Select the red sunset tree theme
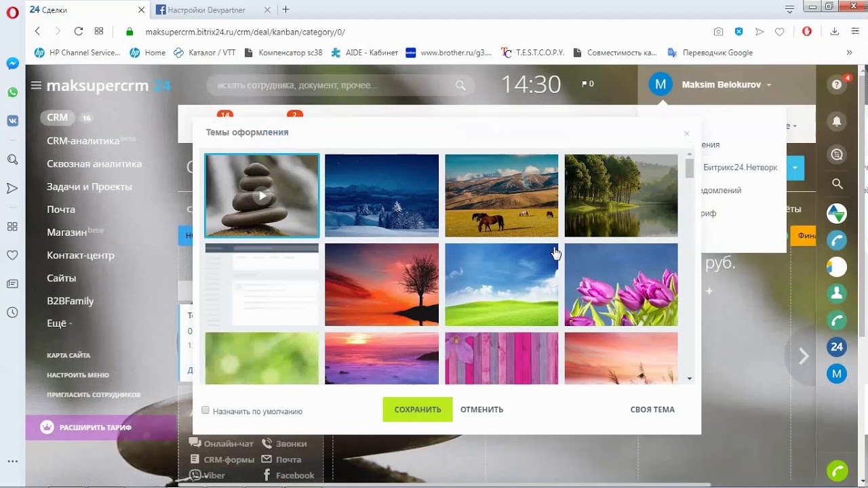The width and height of the screenshot is (868, 488). (382, 285)
